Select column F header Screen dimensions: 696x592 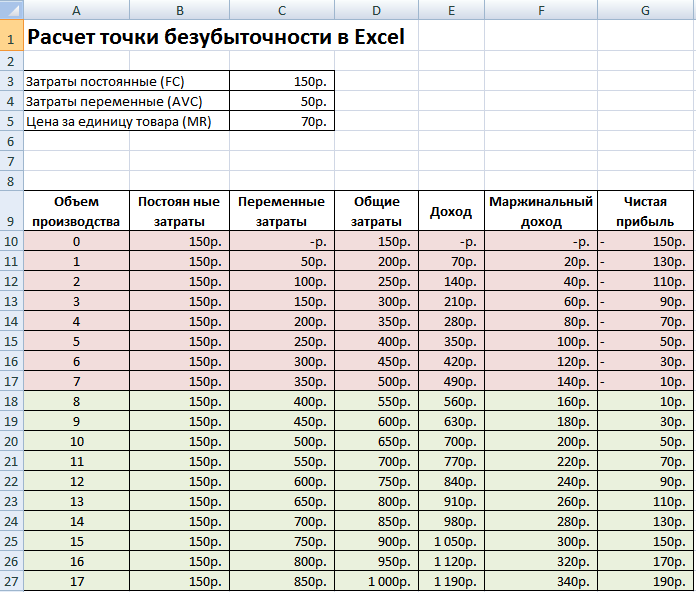[x=541, y=10]
